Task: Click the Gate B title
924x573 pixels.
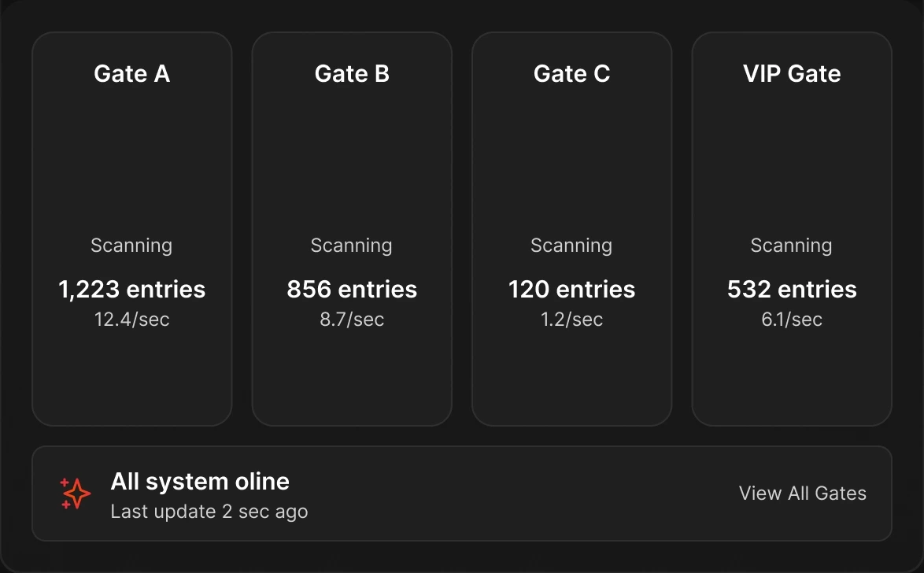Action: tap(352, 74)
